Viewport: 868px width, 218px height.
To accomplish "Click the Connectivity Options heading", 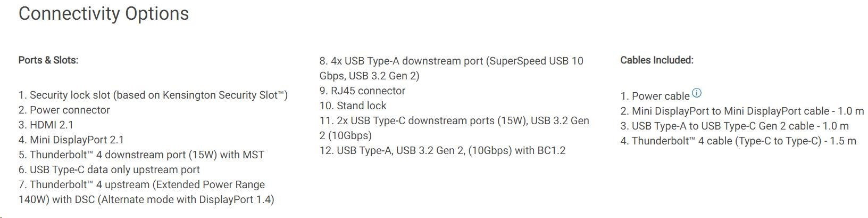I will pyautogui.click(x=104, y=14).
